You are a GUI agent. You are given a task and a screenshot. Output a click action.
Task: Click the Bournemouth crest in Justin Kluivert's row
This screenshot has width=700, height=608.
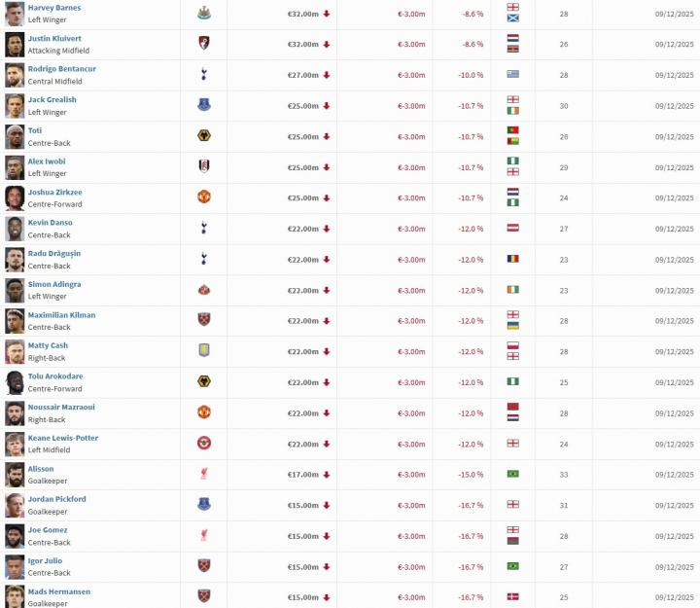tap(203, 44)
